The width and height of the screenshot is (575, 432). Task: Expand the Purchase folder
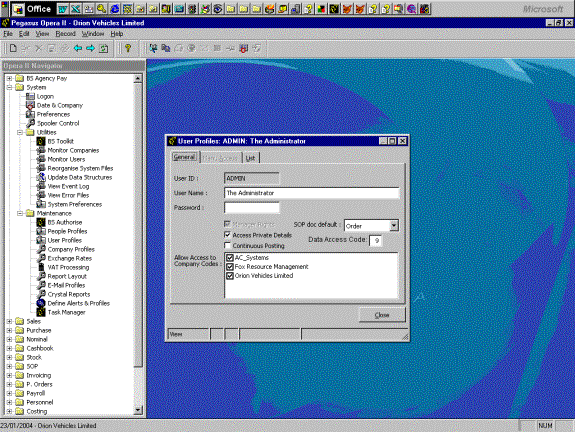tap(10, 330)
